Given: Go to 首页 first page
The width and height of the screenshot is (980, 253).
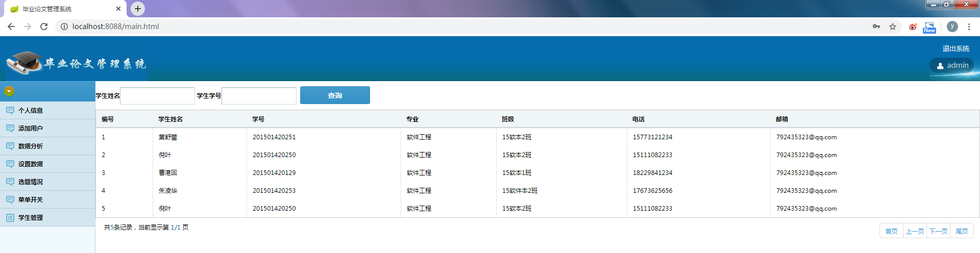Looking at the screenshot, I should click(891, 231).
